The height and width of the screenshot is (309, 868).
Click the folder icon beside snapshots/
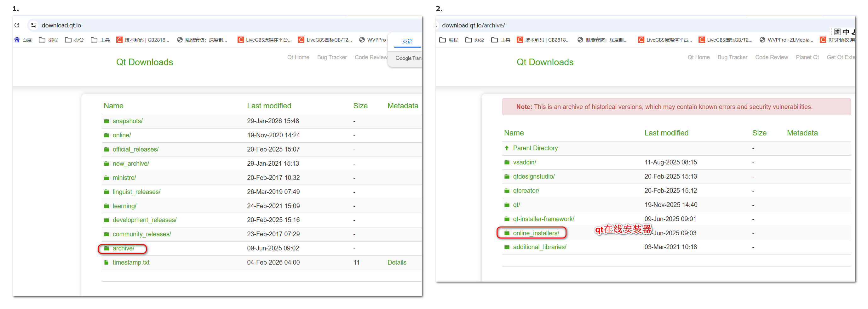pyautogui.click(x=106, y=121)
